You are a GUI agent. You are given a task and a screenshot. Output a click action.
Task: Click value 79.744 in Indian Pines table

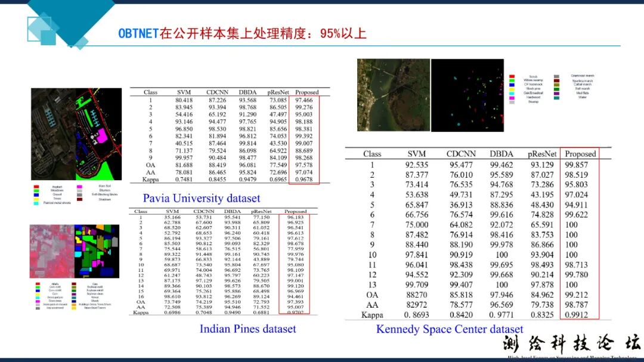tap(295, 259)
